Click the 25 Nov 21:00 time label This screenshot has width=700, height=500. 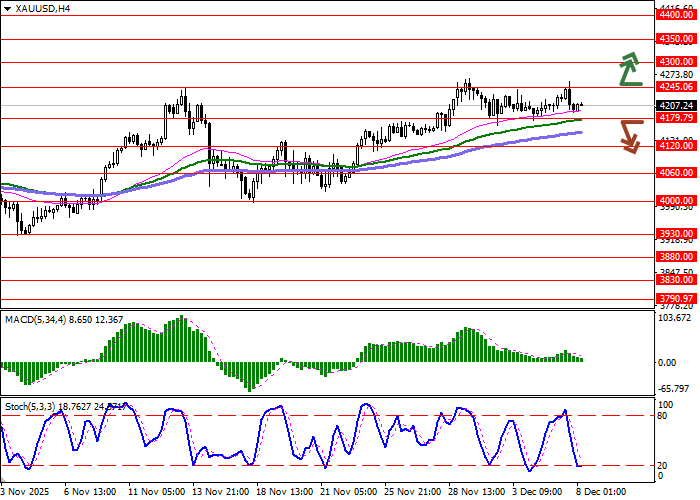point(412,492)
